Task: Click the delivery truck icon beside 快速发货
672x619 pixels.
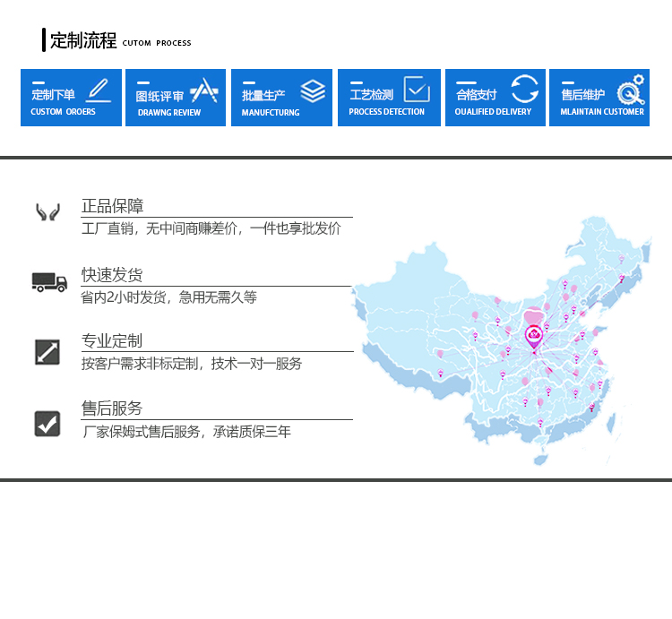Action: coord(49,282)
